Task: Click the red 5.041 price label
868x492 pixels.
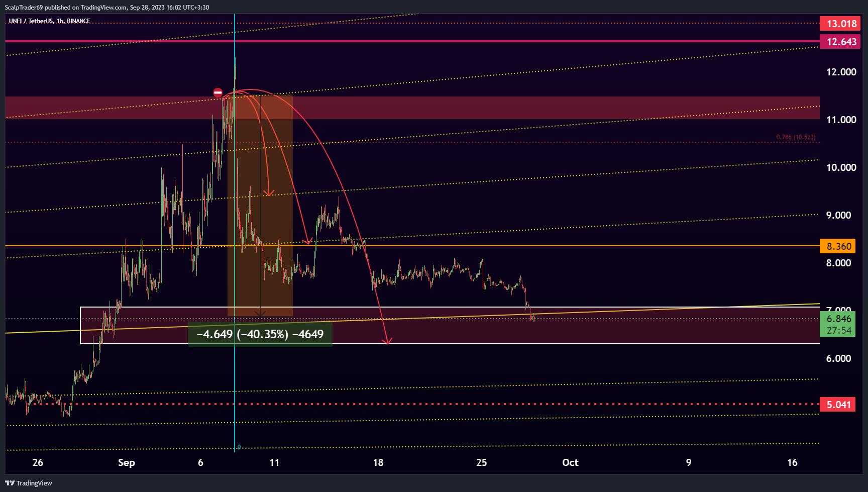Action: (x=837, y=405)
